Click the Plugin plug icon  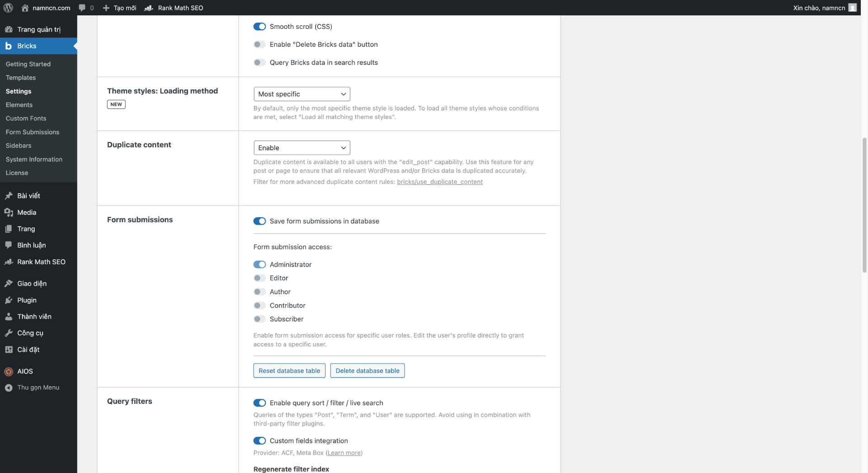(x=9, y=300)
